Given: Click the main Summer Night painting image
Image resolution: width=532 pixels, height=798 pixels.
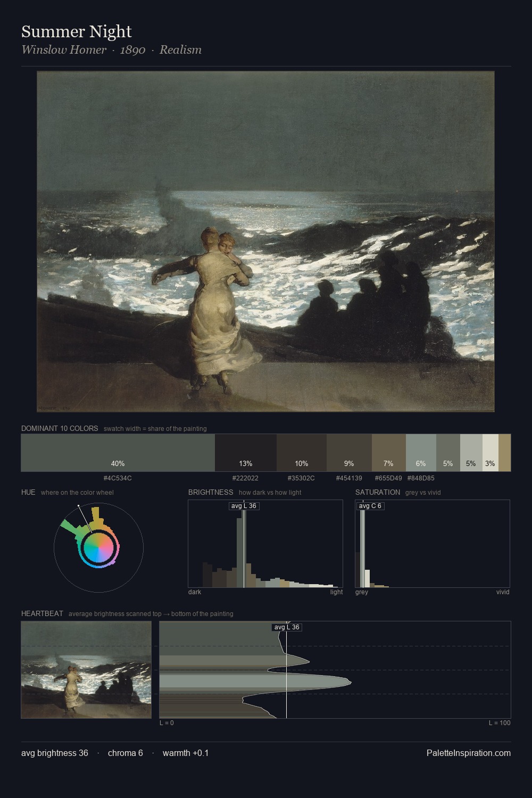Looking at the screenshot, I should 265,242.
